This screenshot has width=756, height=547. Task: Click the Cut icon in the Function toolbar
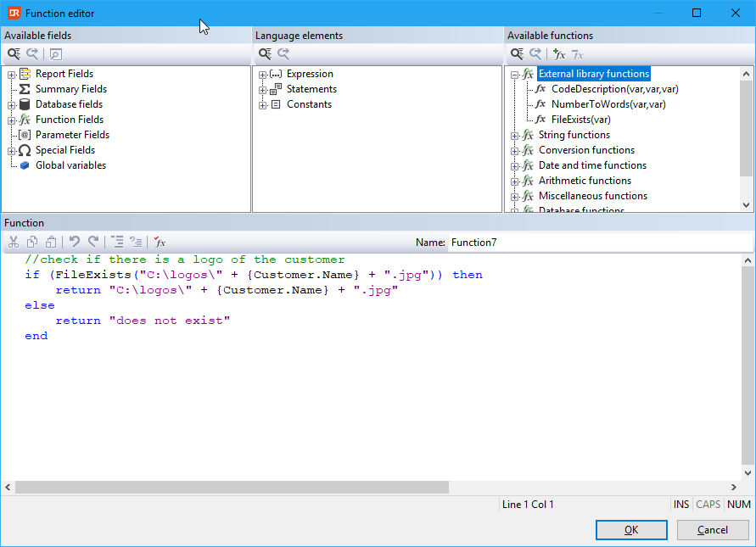point(14,242)
